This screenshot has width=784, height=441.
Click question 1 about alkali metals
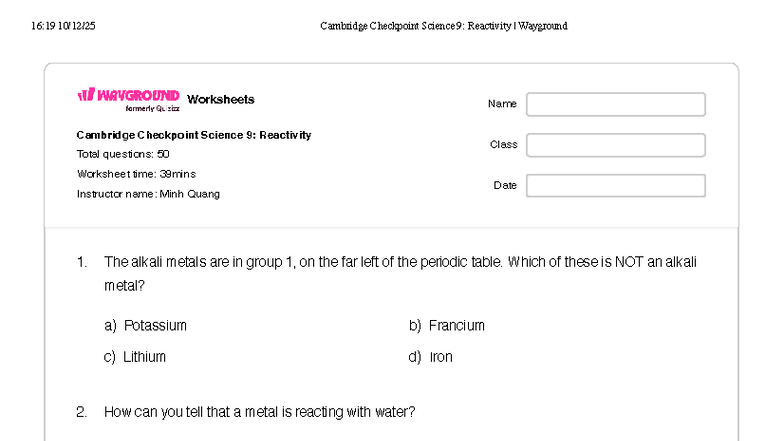click(x=400, y=263)
